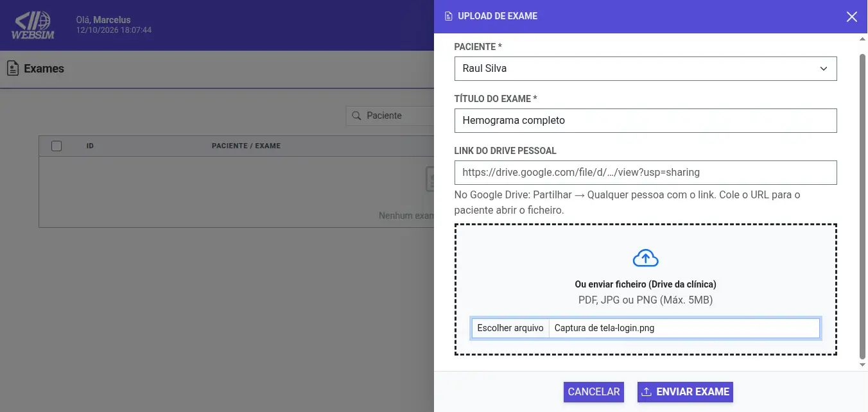The height and width of the screenshot is (412, 868).
Task: Tick the select-all checkbox in the table header
Action: point(56,146)
